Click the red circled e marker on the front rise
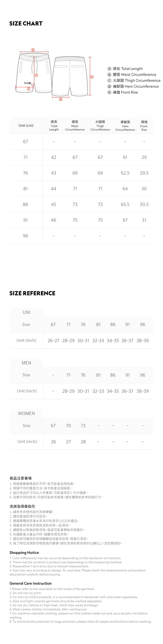This screenshot has width=163, height=644. (36, 75)
